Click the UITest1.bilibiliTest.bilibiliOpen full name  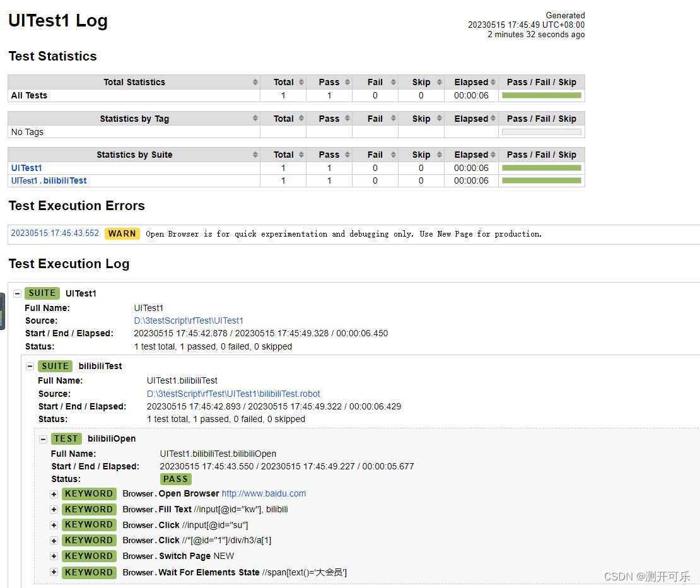point(218,454)
